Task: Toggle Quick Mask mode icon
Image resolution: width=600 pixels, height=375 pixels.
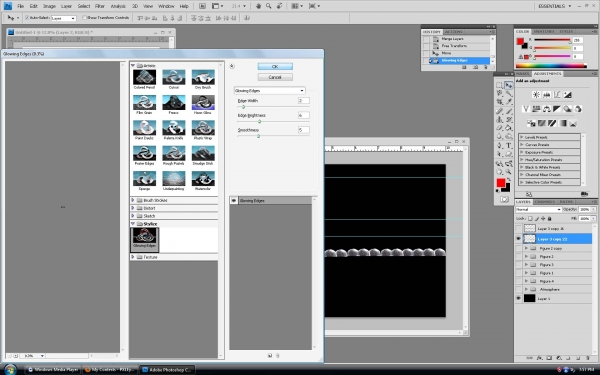Action: pyautogui.click(x=504, y=199)
